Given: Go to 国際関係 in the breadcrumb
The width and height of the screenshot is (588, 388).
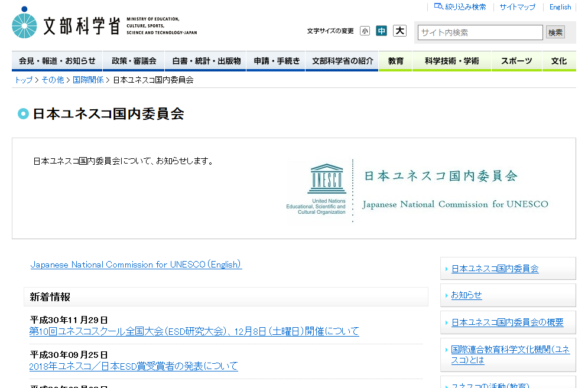Looking at the screenshot, I should pyautogui.click(x=88, y=80).
